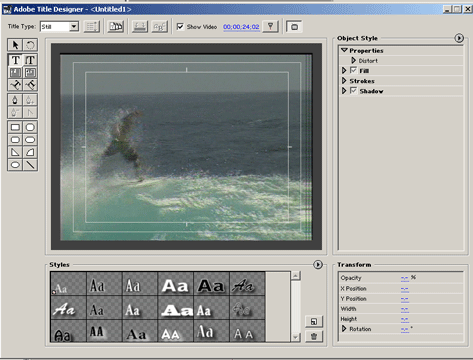Apply the bold black Aa style thumbnail
The width and height of the screenshot is (473, 360).
(x=211, y=284)
